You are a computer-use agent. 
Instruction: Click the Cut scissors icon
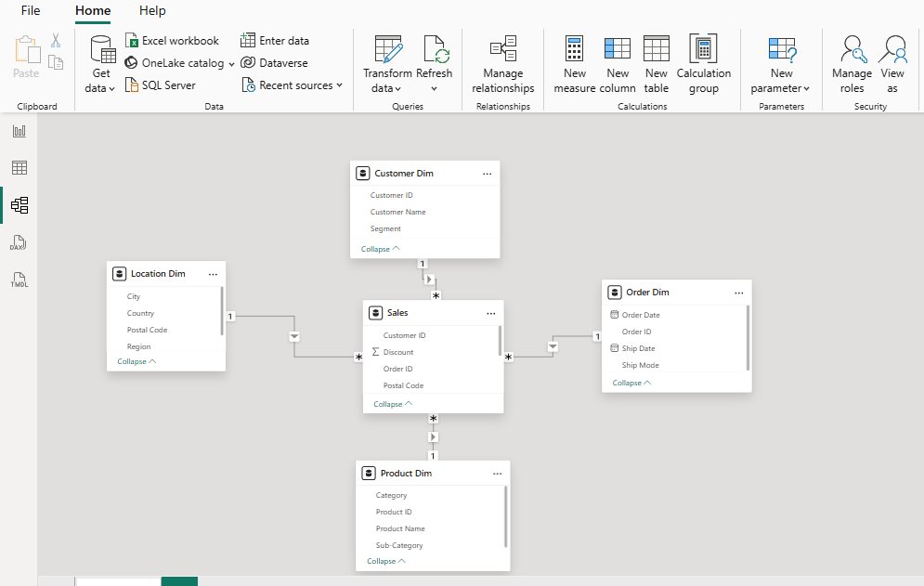(x=56, y=41)
